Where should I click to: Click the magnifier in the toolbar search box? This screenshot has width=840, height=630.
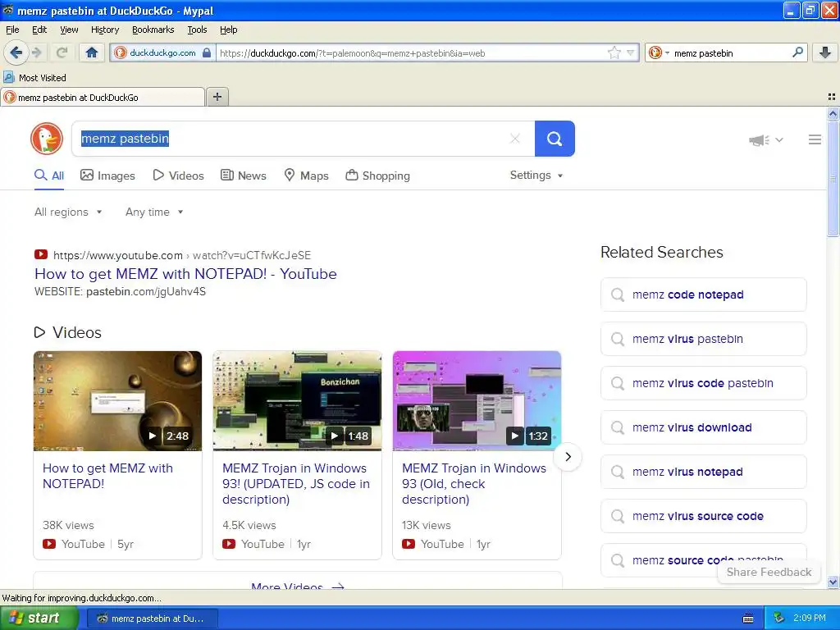pyautogui.click(x=797, y=52)
